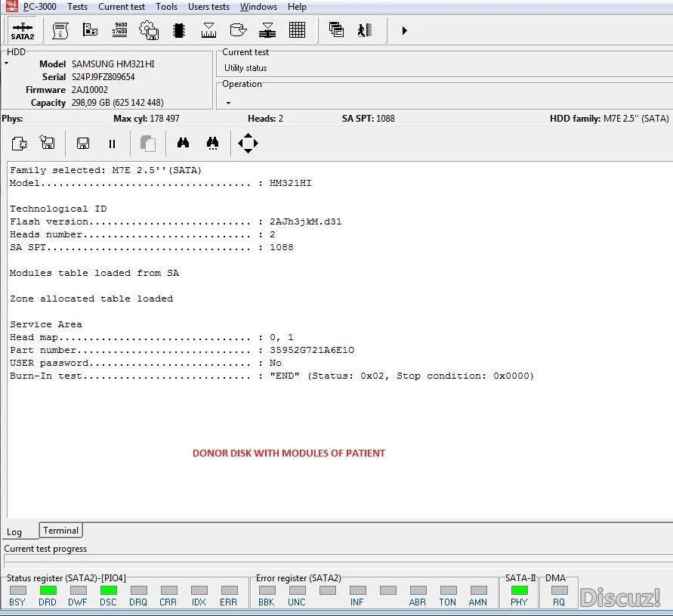Click the gear with floppy disk icon
Viewport: 673px width, 616px height.
[x=149, y=30]
